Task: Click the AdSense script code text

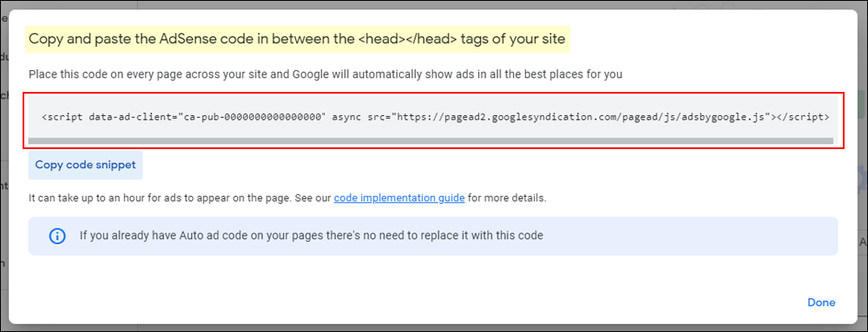Action: [x=435, y=117]
